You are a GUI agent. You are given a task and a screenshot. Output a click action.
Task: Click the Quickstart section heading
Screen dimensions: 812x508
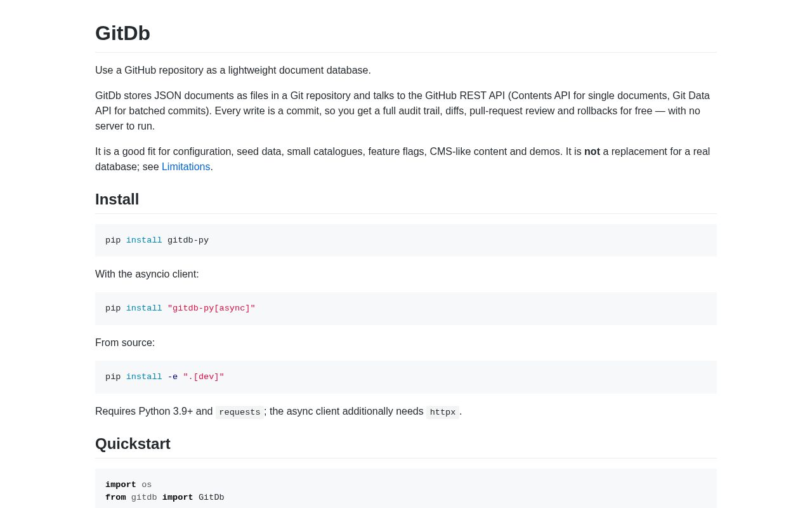(133, 444)
